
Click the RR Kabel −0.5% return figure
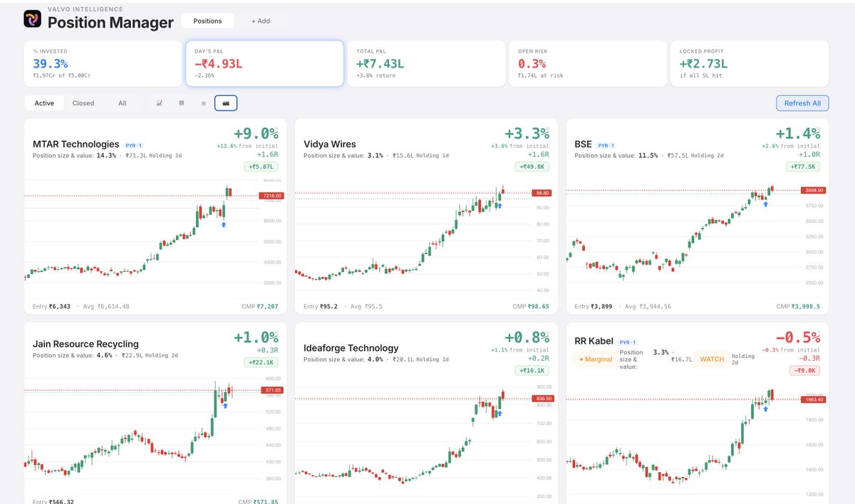797,337
